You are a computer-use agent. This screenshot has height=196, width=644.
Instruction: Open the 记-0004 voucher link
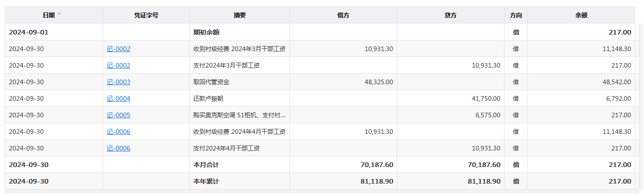coord(118,98)
